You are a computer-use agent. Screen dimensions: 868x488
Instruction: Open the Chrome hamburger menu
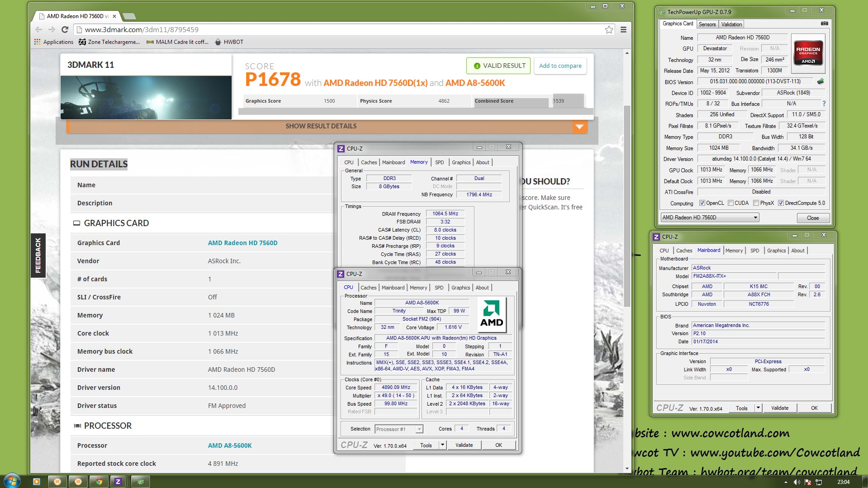point(623,29)
